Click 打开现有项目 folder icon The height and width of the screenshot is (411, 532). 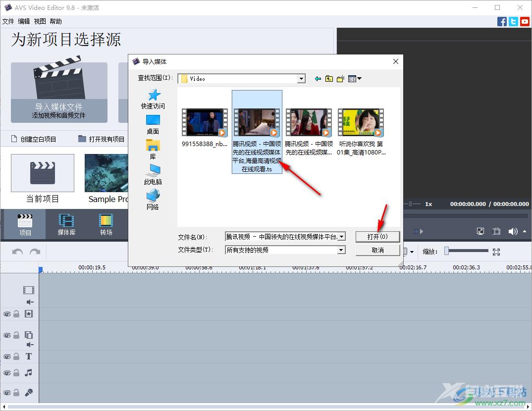pyautogui.click(x=82, y=139)
